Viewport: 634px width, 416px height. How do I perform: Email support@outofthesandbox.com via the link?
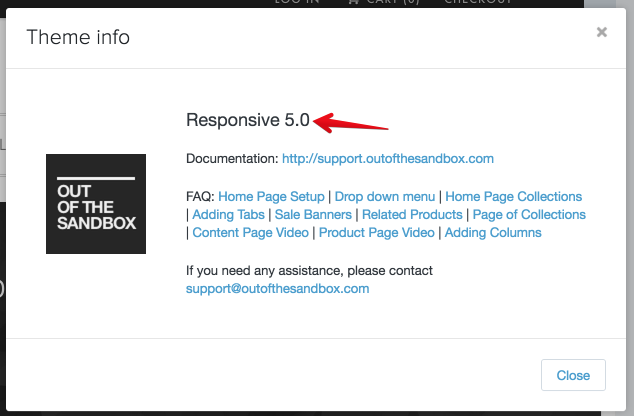click(277, 288)
